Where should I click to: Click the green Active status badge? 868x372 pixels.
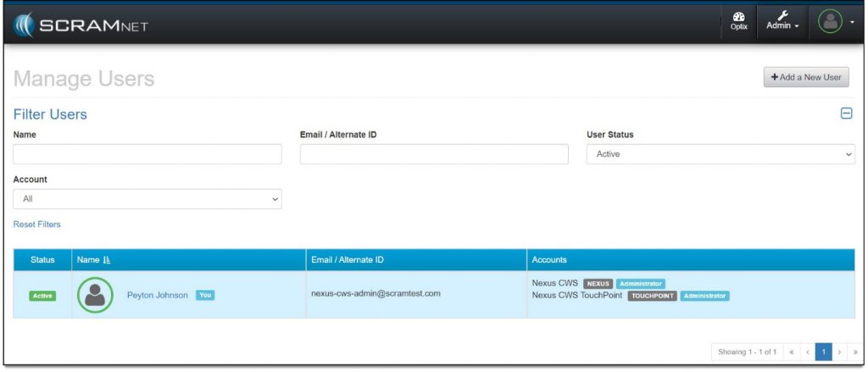coord(42,296)
